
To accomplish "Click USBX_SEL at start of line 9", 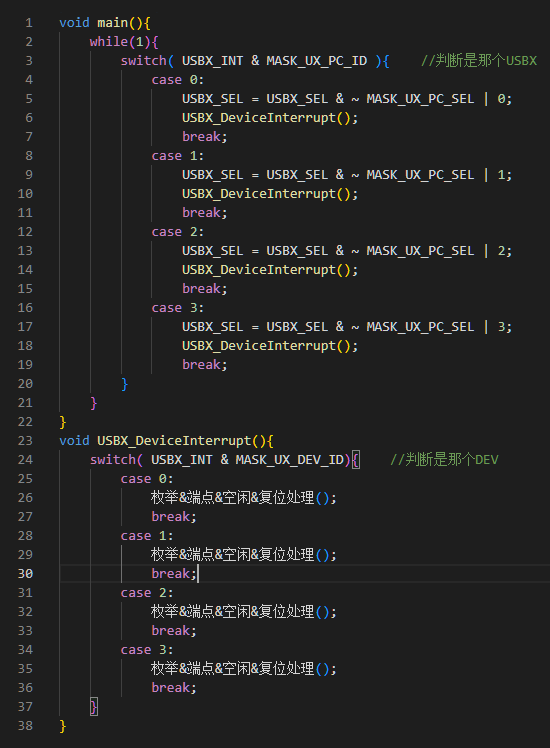I will (x=213, y=175).
